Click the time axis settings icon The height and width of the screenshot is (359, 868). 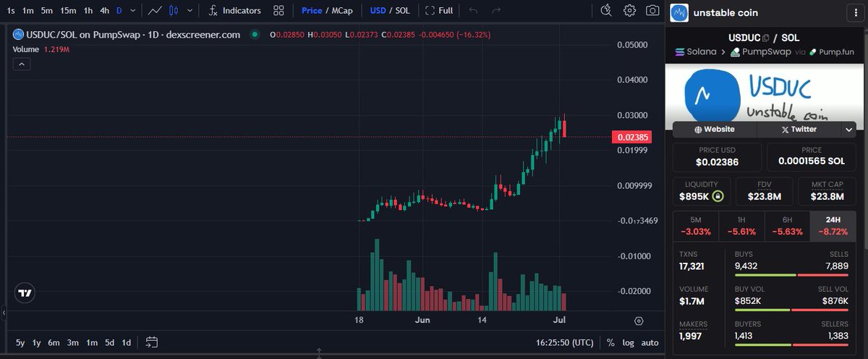click(639, 321)
